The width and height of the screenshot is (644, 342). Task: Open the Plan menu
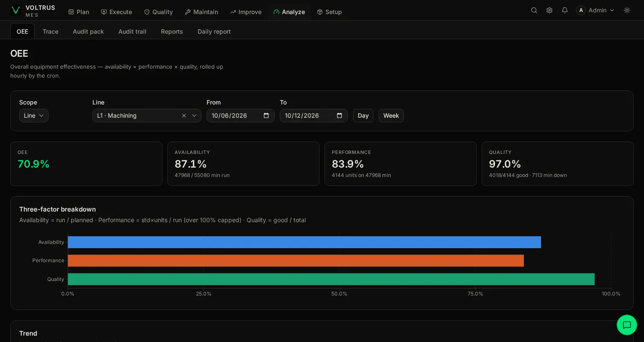tap(79, 12)
